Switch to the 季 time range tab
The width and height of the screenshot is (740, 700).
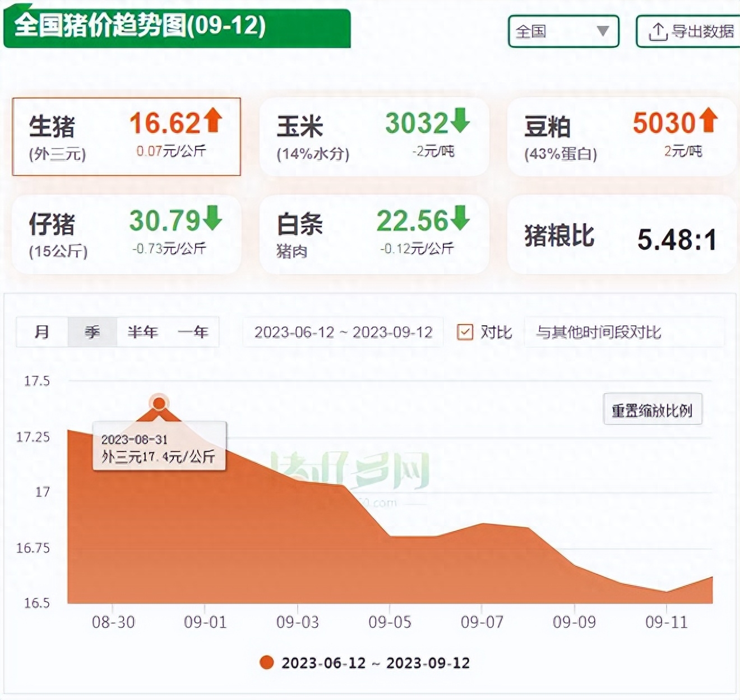coord(92,332)
